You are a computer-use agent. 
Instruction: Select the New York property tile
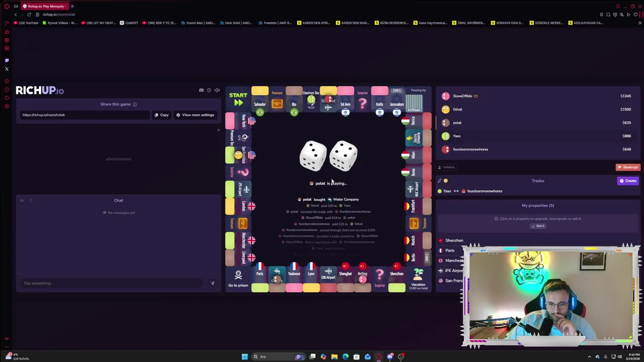[x=238, y=121]
